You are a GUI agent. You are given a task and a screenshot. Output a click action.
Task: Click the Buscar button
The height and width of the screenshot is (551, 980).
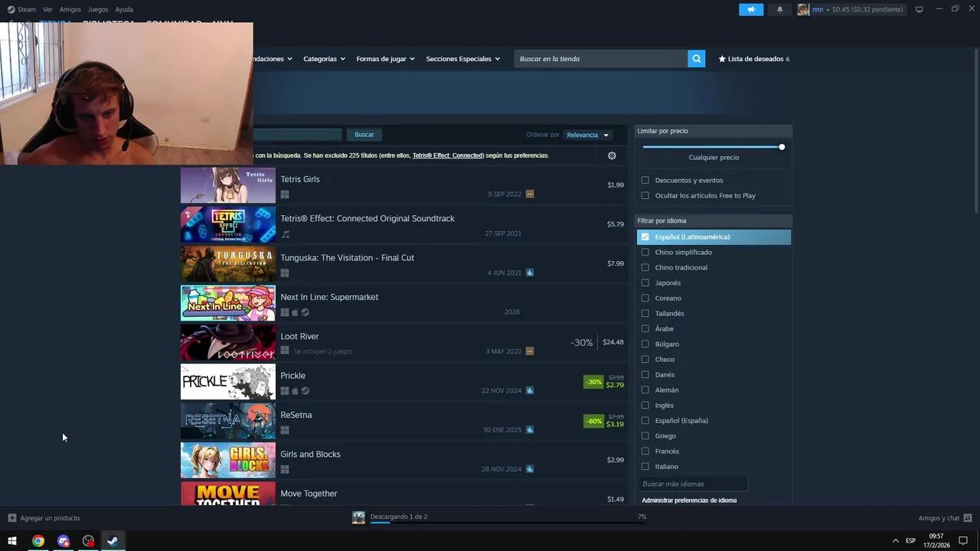pos(364,135)
